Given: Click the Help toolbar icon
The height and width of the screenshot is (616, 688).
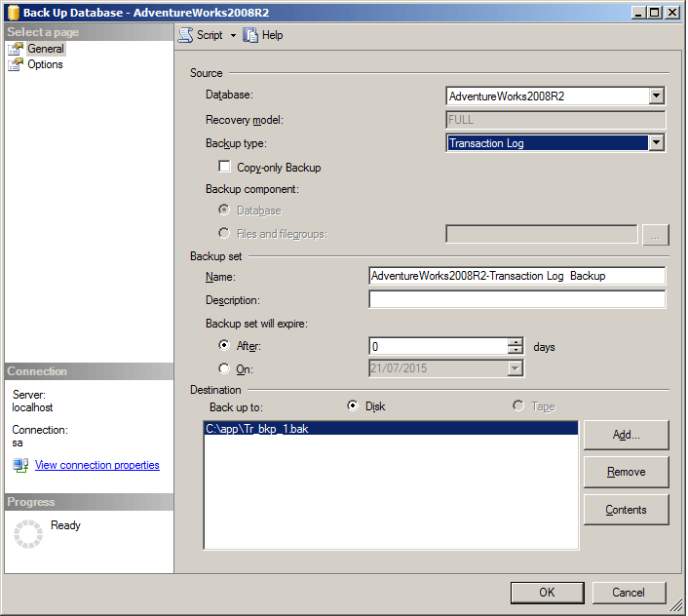Looking at the screenshot, I should pyautogui.click(x=250, y=35).
